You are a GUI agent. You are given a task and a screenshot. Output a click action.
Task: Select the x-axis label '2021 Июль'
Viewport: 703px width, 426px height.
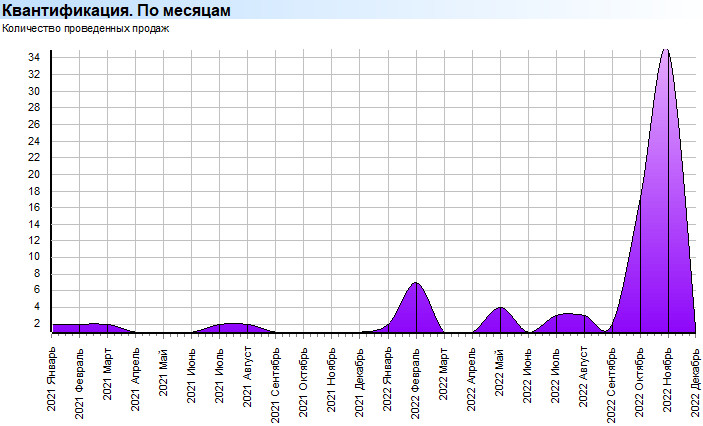[220, 375]
